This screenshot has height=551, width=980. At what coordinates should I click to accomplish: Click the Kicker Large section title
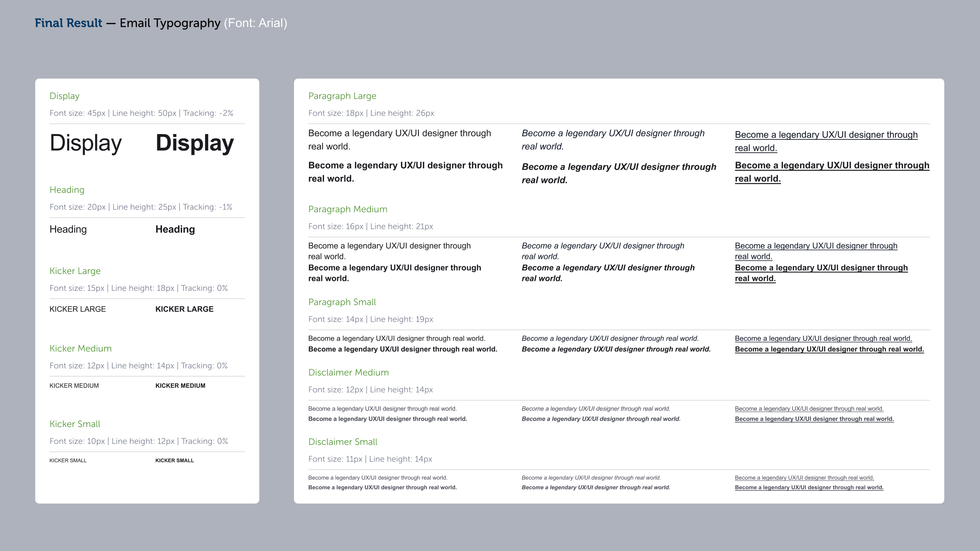click(75, 271)
